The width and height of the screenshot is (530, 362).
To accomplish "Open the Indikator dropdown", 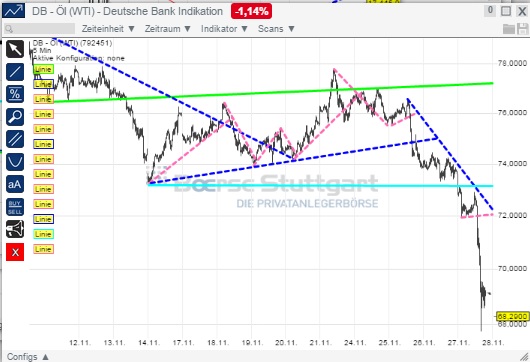I will [224, 29].
